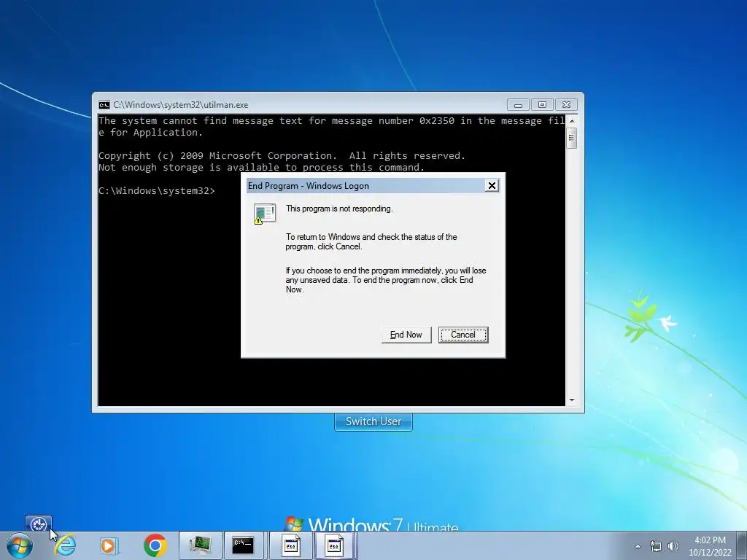This screenshot has height=560, width=747.
Task: Open the Windows Start menu orb
Action: coord(19,545)
